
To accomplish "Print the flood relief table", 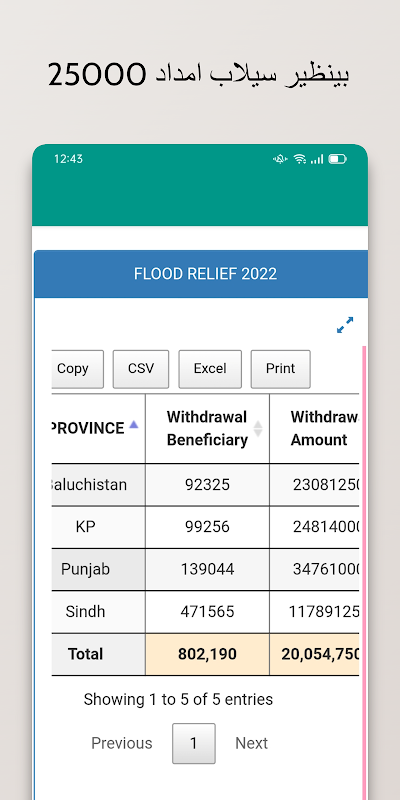I will 280,369.
